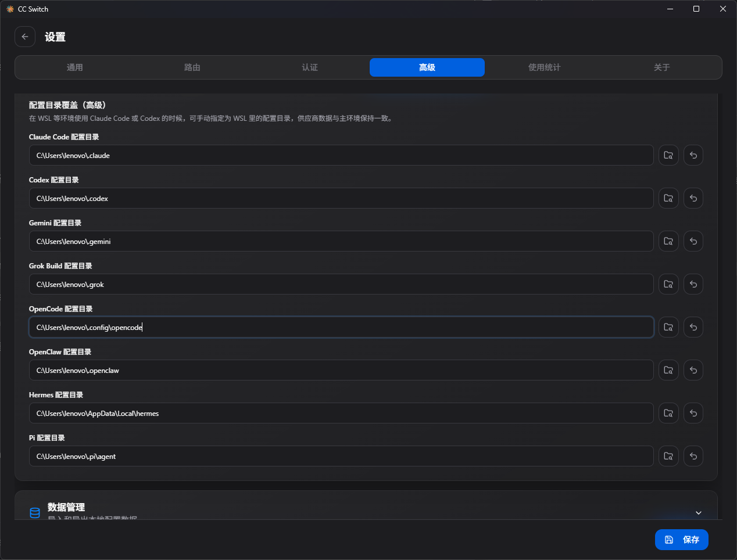The height and width of the screenshot is (560, 737).
Task: Browse folder for OpenClaw config directory
Action: pyautogui.click(x=668, y=370)
